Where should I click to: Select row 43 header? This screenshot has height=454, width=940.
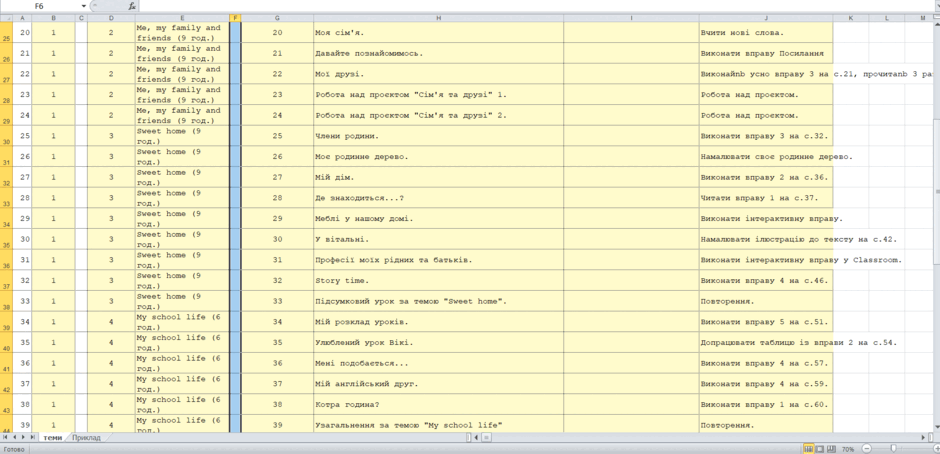6,405
